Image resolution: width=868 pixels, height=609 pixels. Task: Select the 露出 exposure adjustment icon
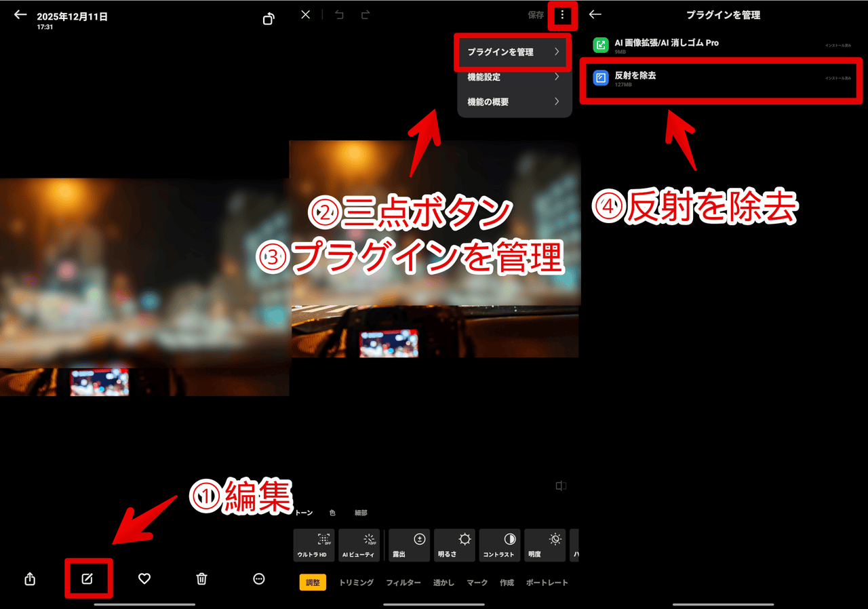pos(408,545)
